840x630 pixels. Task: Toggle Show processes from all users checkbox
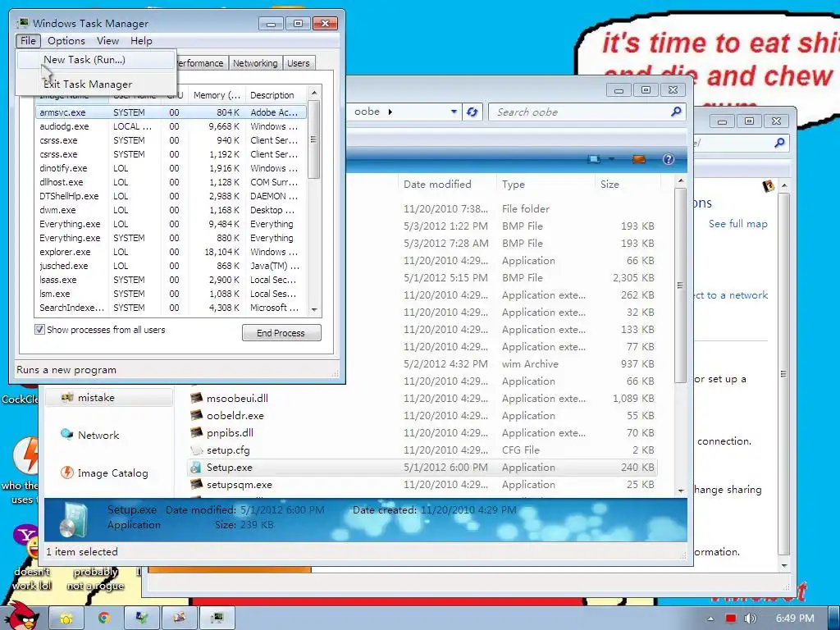(x=39, y=330)
